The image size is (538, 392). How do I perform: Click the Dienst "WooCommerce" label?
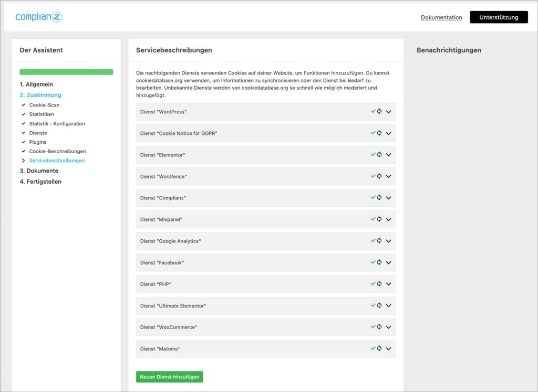(169, 327)
